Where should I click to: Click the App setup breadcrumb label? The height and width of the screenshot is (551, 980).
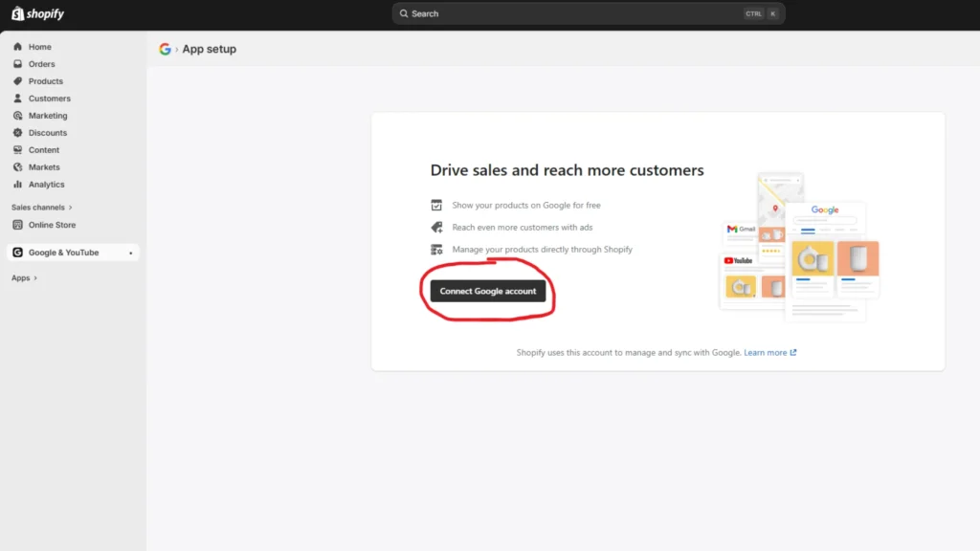[x=209, y=48]
